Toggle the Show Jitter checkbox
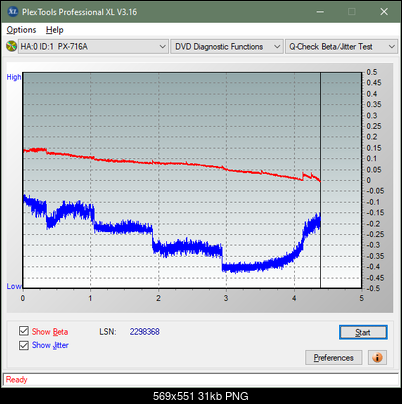The width and height of the screenshot is (402, 404). pos(24,345)
